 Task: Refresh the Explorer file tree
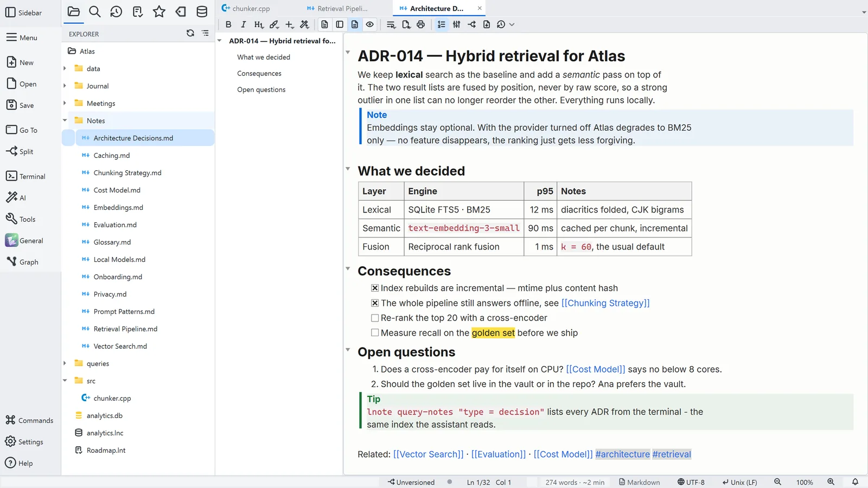190,33
